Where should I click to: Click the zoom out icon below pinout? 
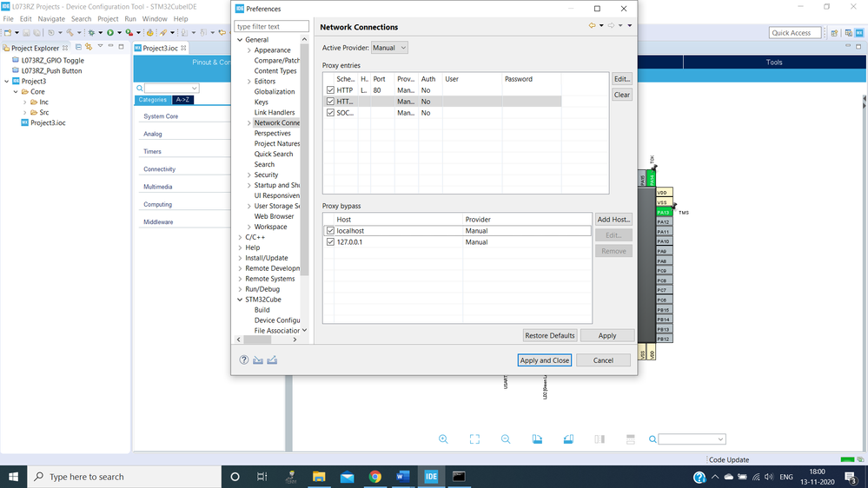tap(506, 439)
